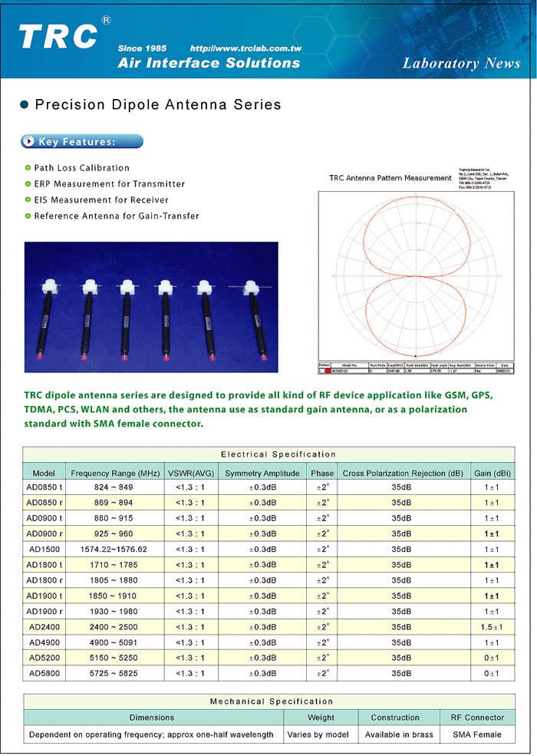Select model cell AD1800 t
This screenshot has width=537, height=756.
[x=44, y=565]
